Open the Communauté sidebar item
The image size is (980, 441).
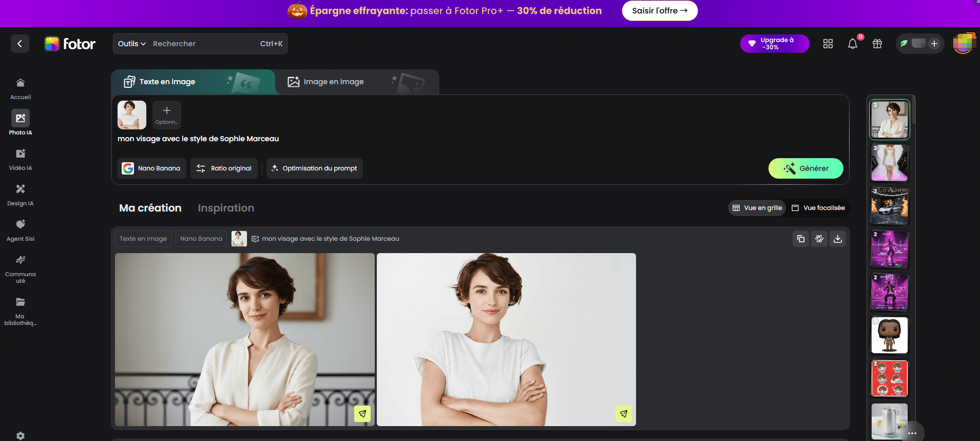(x=21, y=269)
